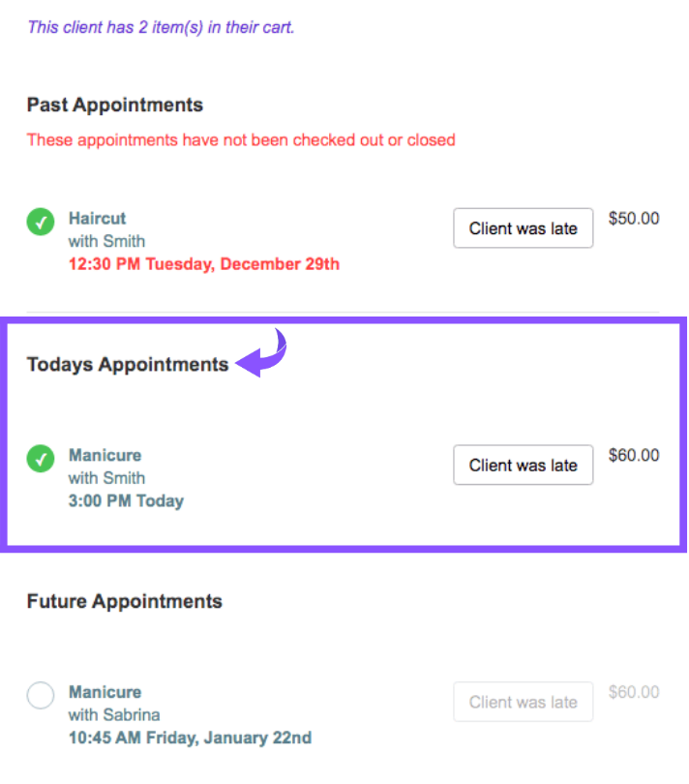Open the Haircut appointment title
Screen dimensions: 689x784
(x=98, y=219)
